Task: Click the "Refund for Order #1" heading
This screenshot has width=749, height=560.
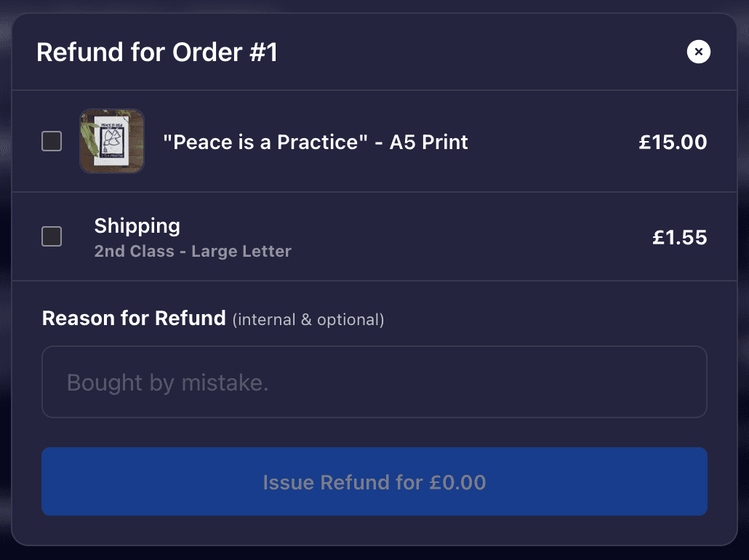Action: [x=157, y=52]
